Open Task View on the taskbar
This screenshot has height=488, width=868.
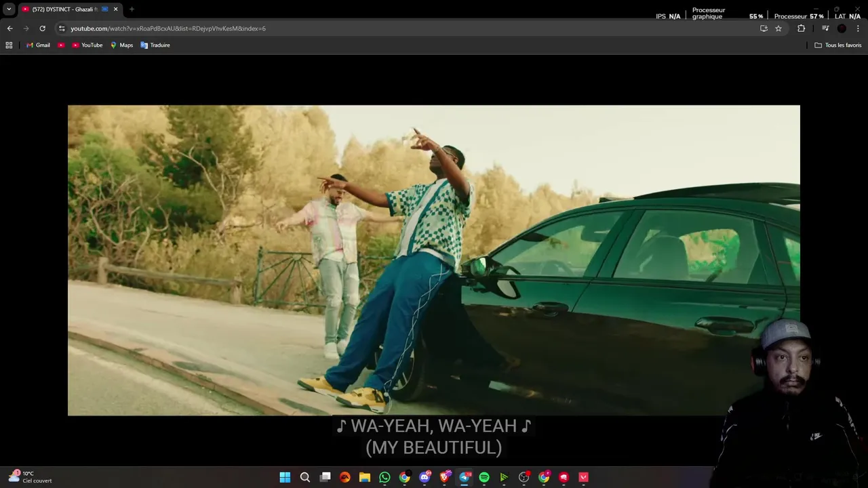tap(325, 477)
